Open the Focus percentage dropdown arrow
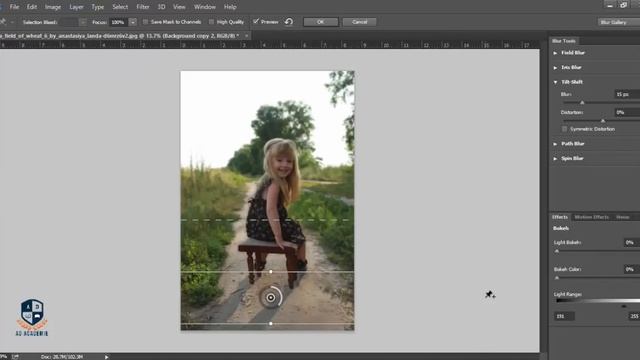 click(133, 22)
